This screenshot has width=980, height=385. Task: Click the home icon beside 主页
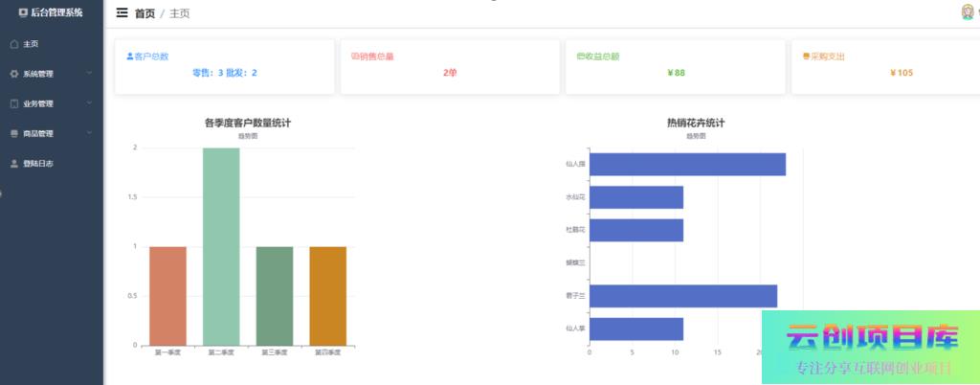13,44
